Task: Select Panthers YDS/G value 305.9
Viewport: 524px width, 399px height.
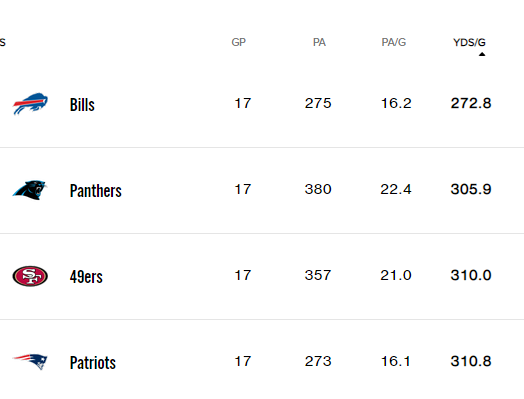Action: (471, 189)
